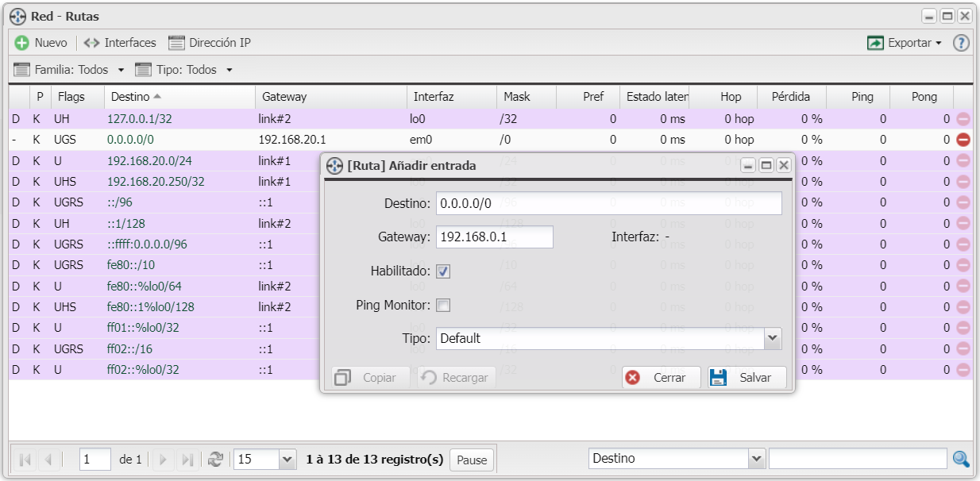Remove the 127.0.0.1/32 route entry

[963, 119]
